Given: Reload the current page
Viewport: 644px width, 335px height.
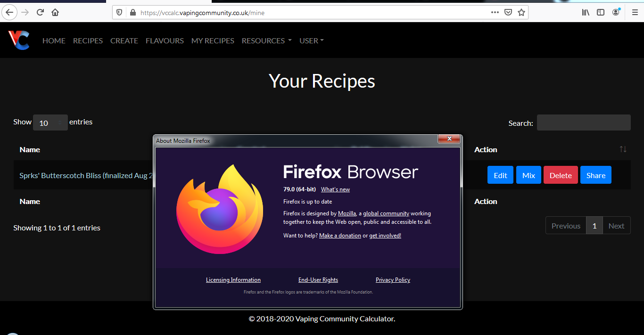Looking at the screenshot, I should coord(40,12).
